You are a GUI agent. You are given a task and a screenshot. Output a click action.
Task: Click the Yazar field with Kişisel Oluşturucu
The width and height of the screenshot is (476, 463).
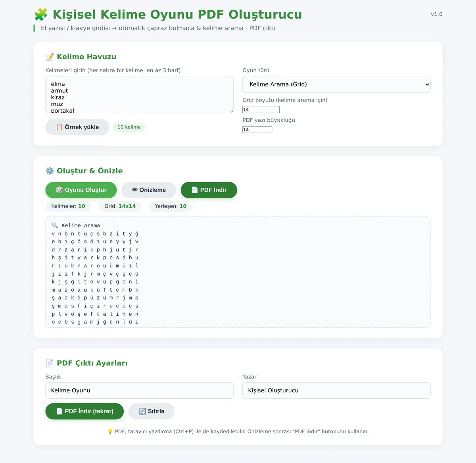click(x=336, y=390)
